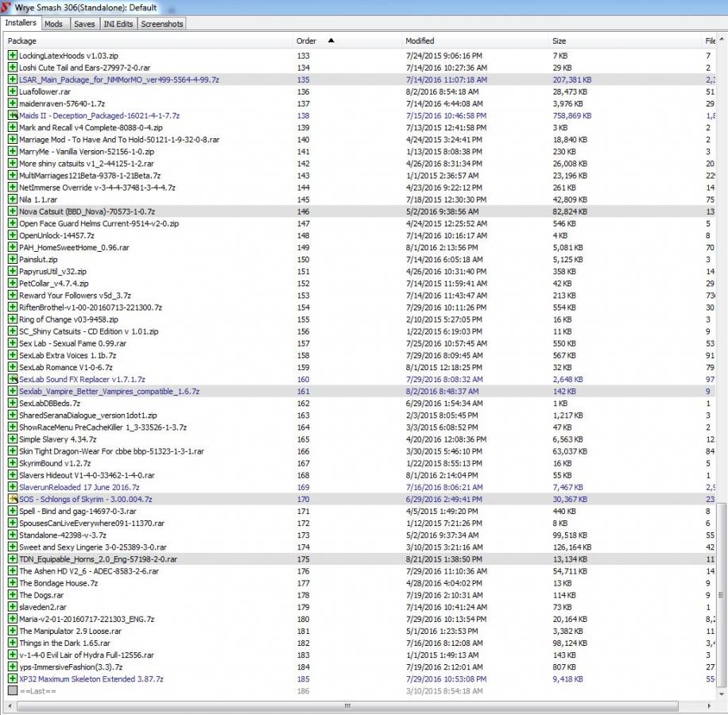
Task: Click the horizontal scrollbar thumb
Action: click(348, 705)
